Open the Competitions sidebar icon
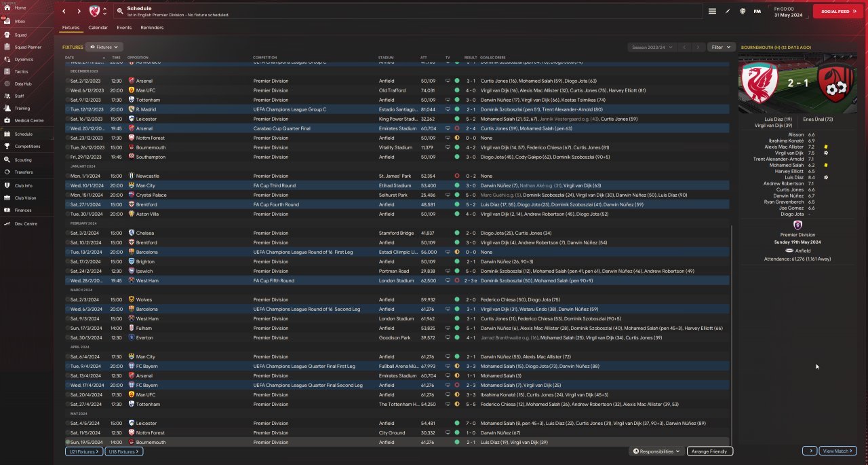868x465 pixels. point(6,146)
